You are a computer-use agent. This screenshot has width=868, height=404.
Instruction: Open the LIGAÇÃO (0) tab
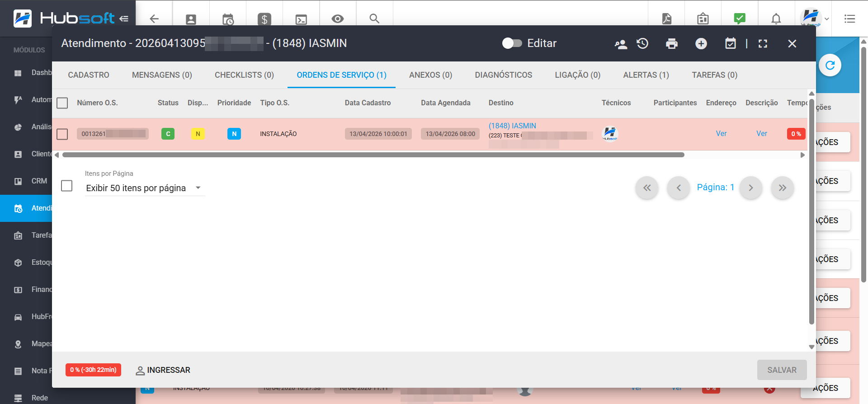point(577,75)
